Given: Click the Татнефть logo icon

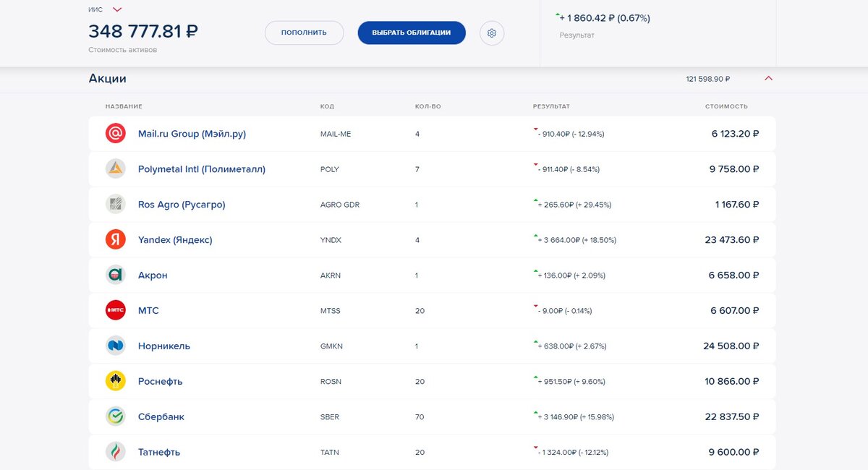Looking at the screenshot, I should (116, 453).
